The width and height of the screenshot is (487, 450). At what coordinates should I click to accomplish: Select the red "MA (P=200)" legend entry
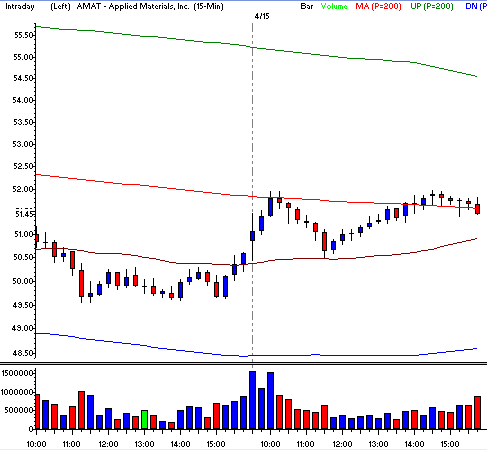378,6
